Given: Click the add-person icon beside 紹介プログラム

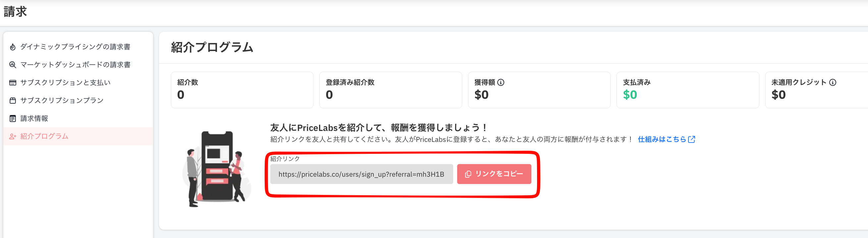Looking at the screenshot, I should (x=13, y=137).
